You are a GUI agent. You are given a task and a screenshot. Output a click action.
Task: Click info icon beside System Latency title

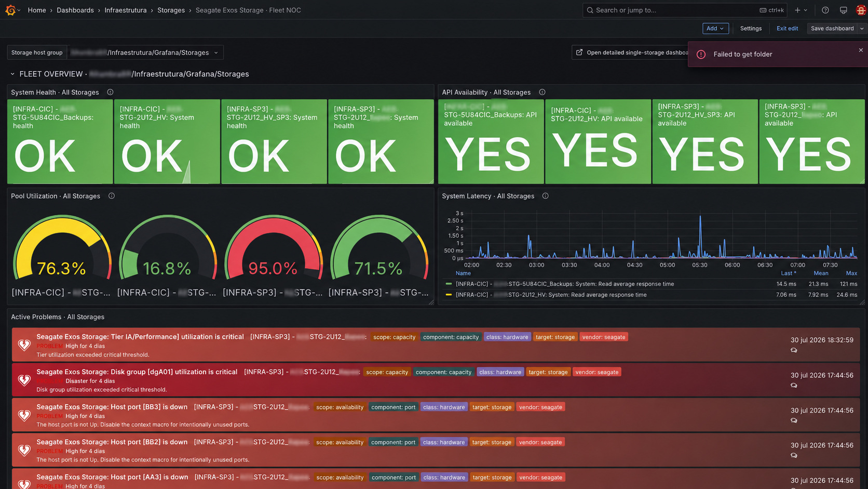click(545, 196)
